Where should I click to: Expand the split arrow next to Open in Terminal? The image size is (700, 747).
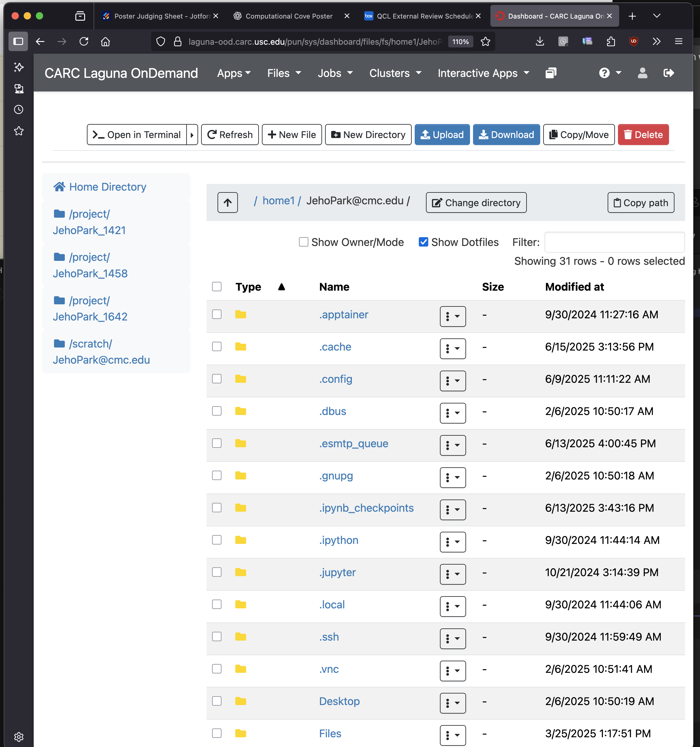[192, 134]
